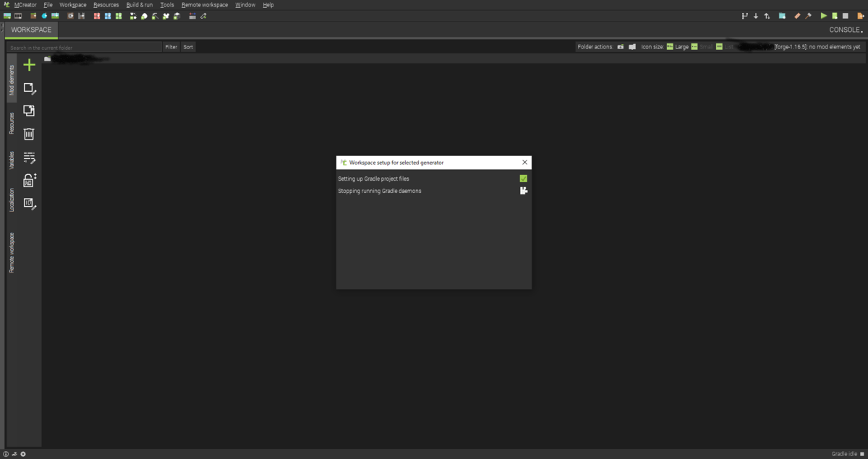Viewport: 868px width, 459px height.
Task: Click the gray stop Gradle task square
Action: pyautogui.click(x=845, y=16)
